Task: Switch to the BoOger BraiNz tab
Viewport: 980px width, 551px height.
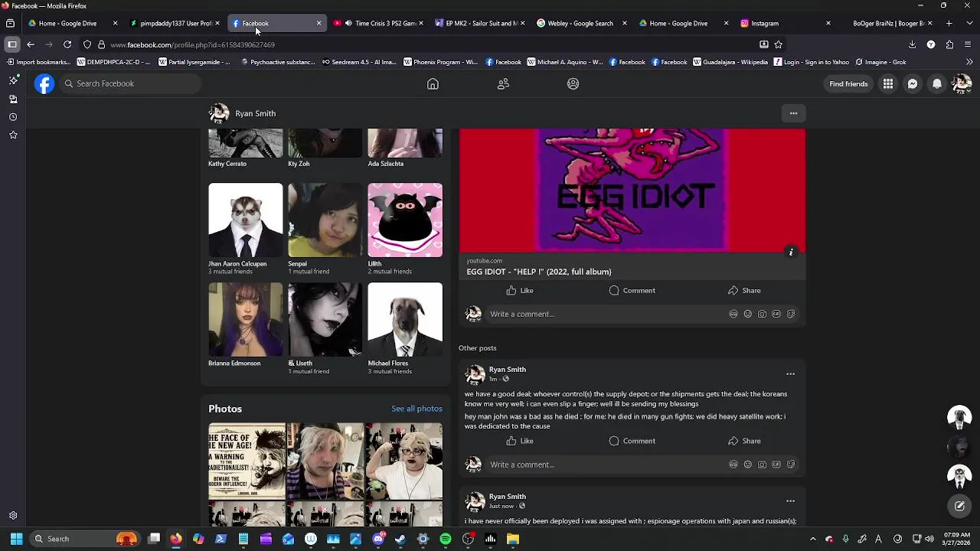Action: point(888,24)
